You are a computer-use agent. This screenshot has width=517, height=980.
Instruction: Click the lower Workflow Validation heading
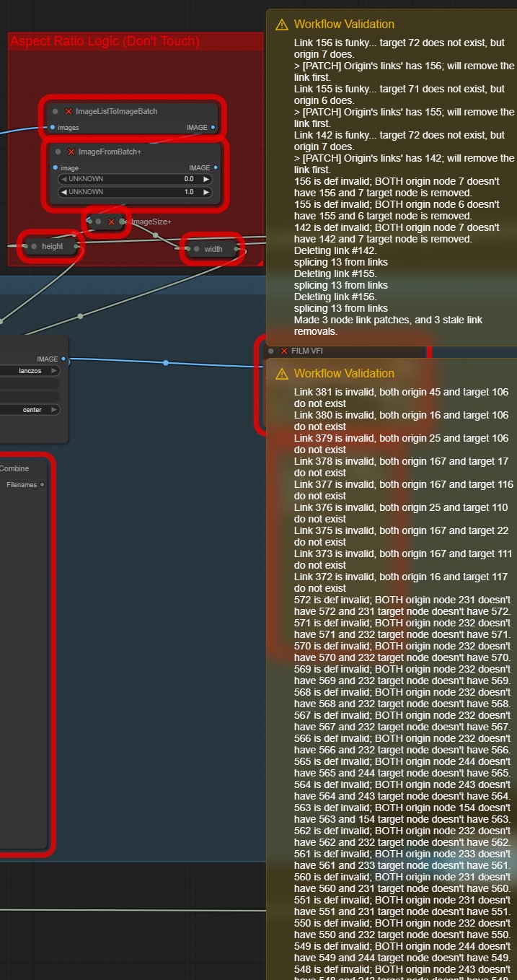coord(344,374)
